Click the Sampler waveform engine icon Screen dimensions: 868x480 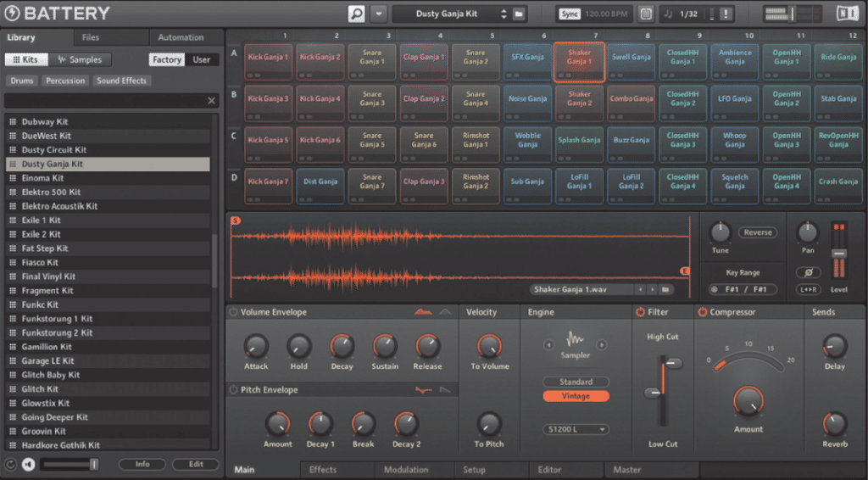pos(575,339)
